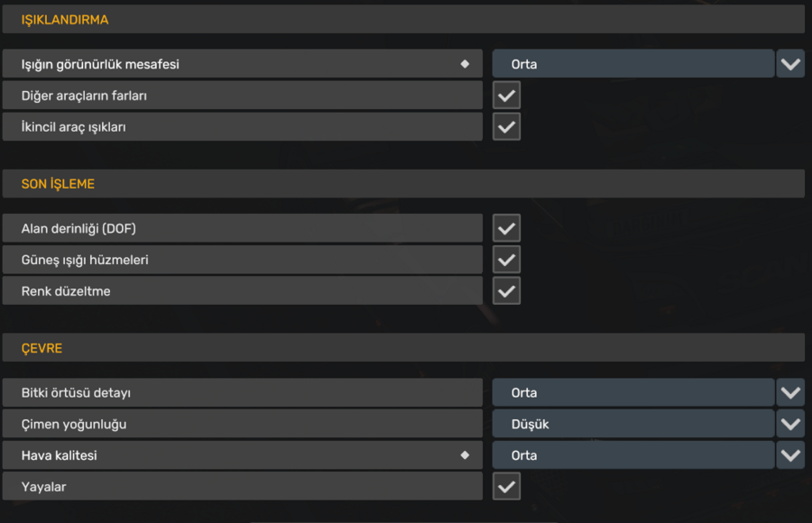Toggle Diğer araçların farları checkbox

tap(506, 96)
